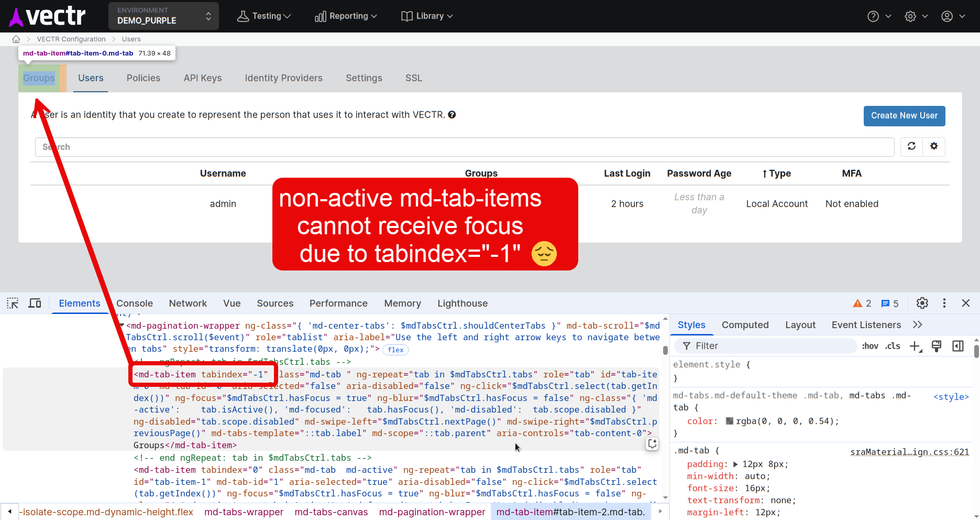
Task: Open the sraMaterial css:621 source link
Action: (x=909, y=452)
